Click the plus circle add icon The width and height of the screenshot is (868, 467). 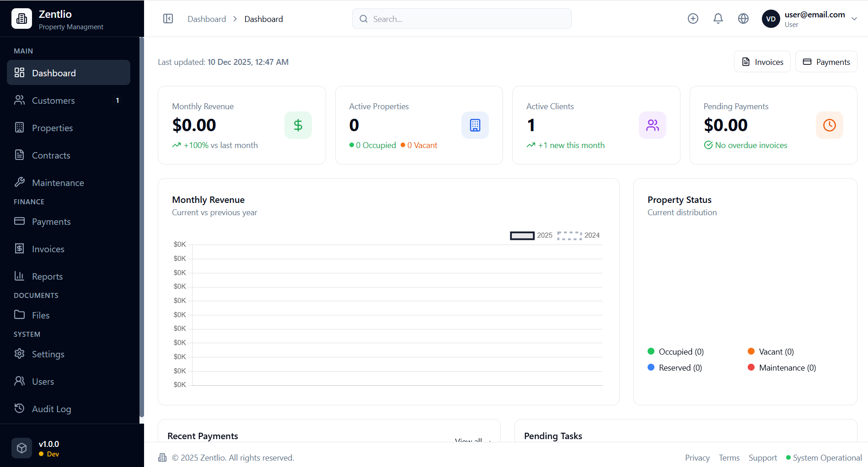click(x=693, y=19)
